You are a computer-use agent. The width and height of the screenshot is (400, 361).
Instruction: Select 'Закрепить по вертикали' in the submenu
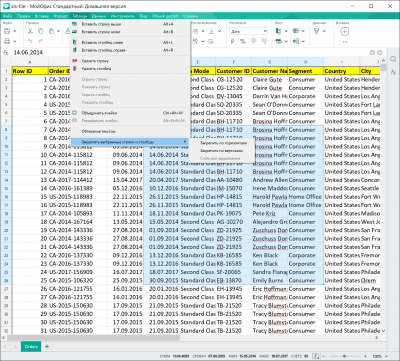(222, 151)
